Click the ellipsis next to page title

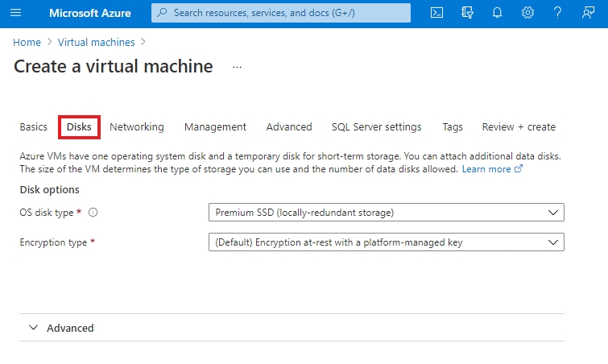(237, 67)
